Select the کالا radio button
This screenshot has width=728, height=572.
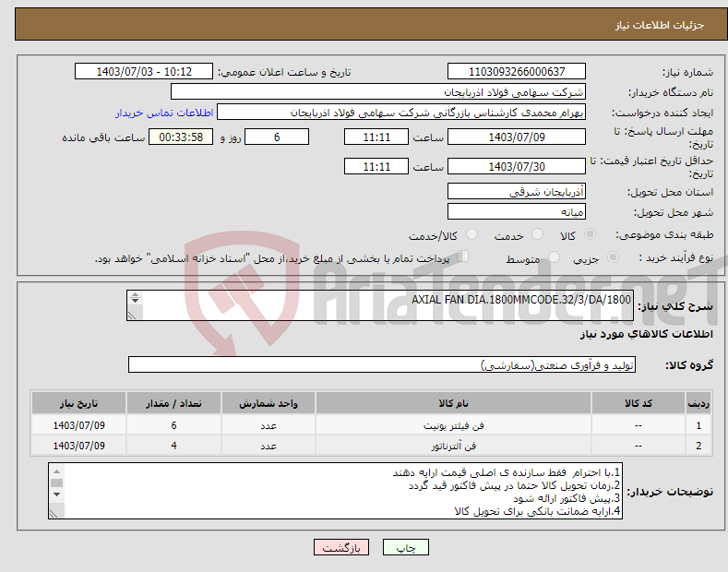click(590, 234)
